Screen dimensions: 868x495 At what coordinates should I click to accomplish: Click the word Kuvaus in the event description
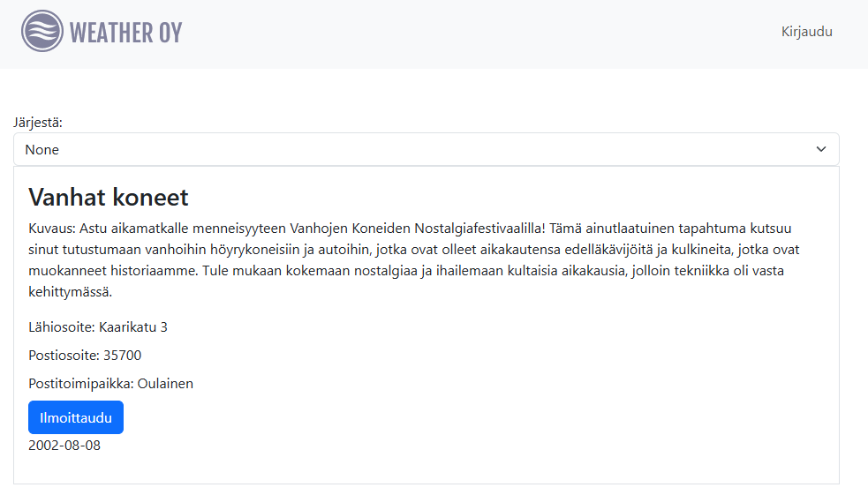point(46,229)
